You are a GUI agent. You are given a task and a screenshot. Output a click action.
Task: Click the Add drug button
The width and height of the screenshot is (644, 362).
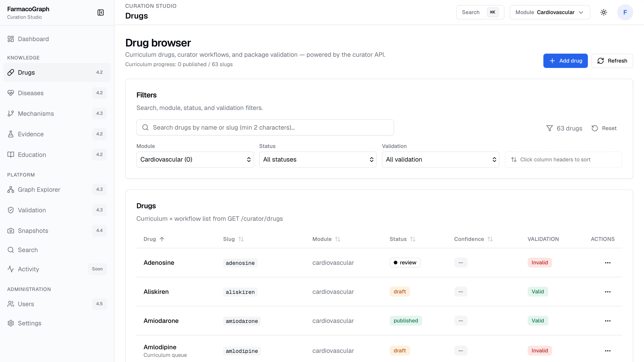coord(565,61)
